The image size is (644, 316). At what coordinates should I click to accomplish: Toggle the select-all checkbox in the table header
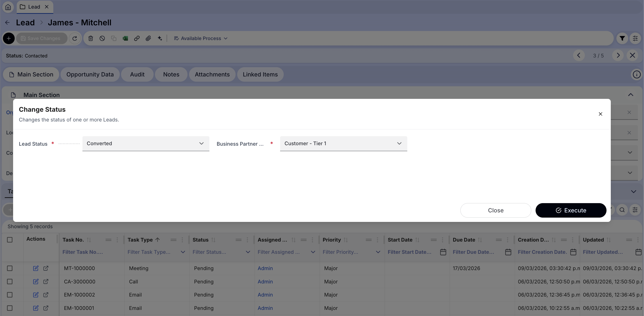tap(10, 240)
